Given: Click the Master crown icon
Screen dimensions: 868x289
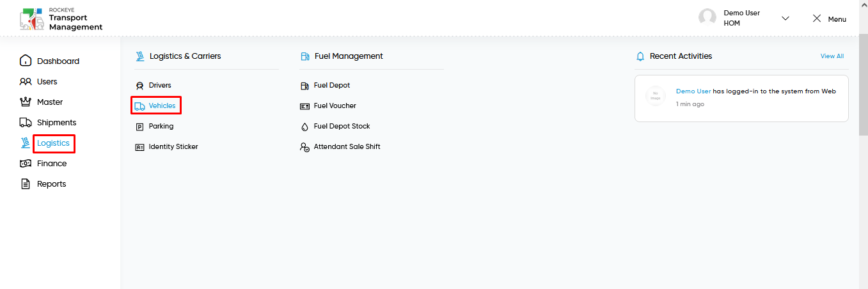Looking at the screenshot, I should point(26,102).
